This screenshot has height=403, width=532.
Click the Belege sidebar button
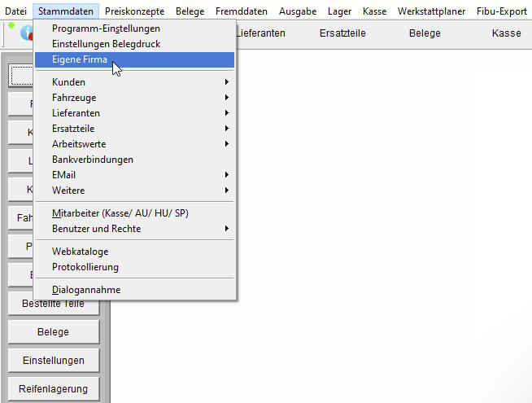pyautogui.click(x=54, y=331)
